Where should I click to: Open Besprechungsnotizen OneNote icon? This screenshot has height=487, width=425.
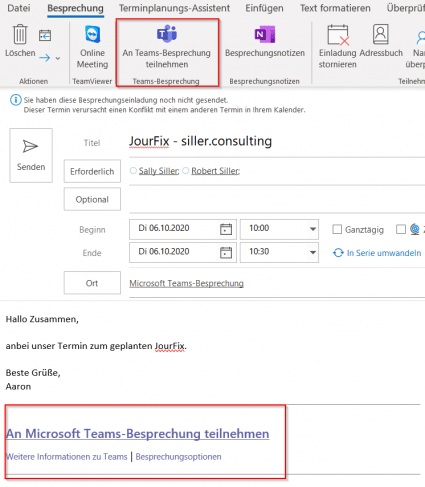tap(265, 34)
